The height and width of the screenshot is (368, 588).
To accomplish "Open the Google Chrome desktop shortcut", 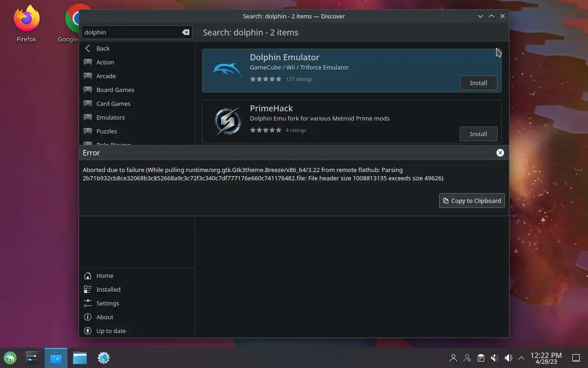I will (73, 23).
